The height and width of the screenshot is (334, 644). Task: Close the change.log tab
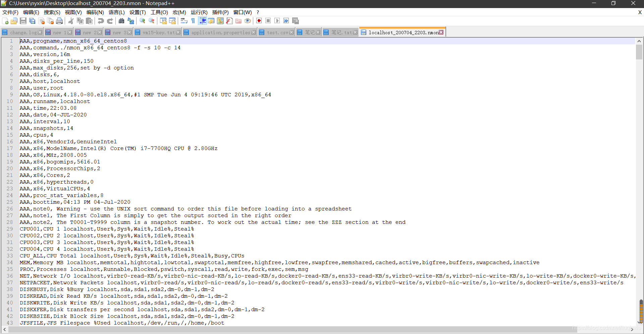40,33
